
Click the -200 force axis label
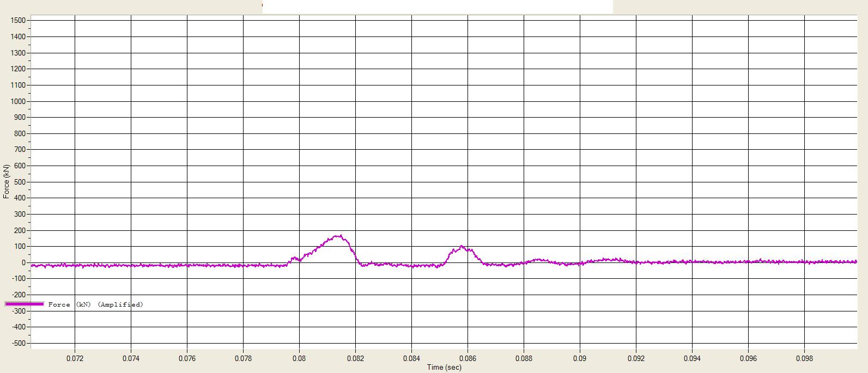[17, 295]
